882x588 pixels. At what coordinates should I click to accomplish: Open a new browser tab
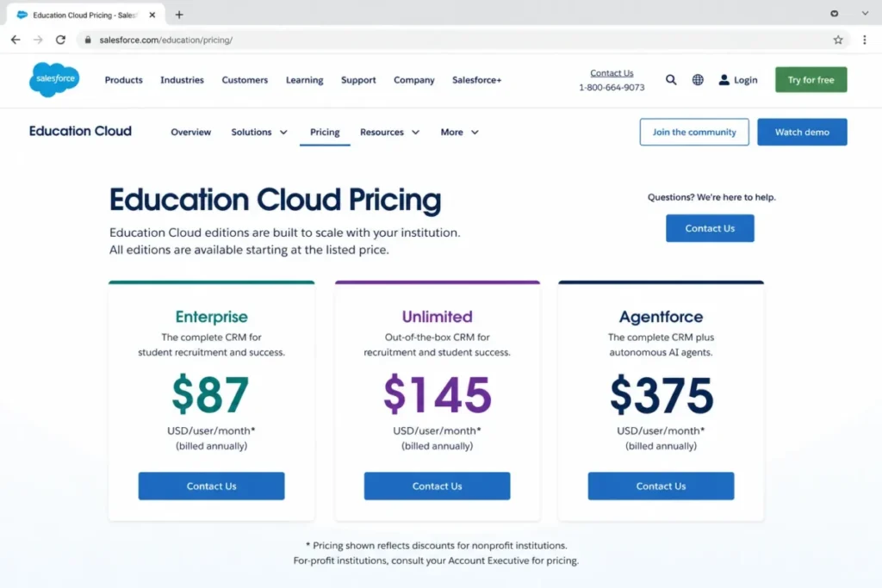point(179,15)
